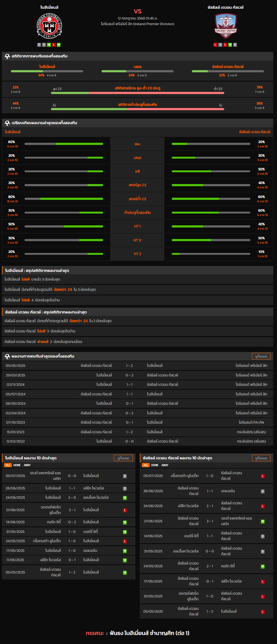Click head-to-head row dated 29/03/2025
This screenshot has width=277, height=644.
point(138,375)
